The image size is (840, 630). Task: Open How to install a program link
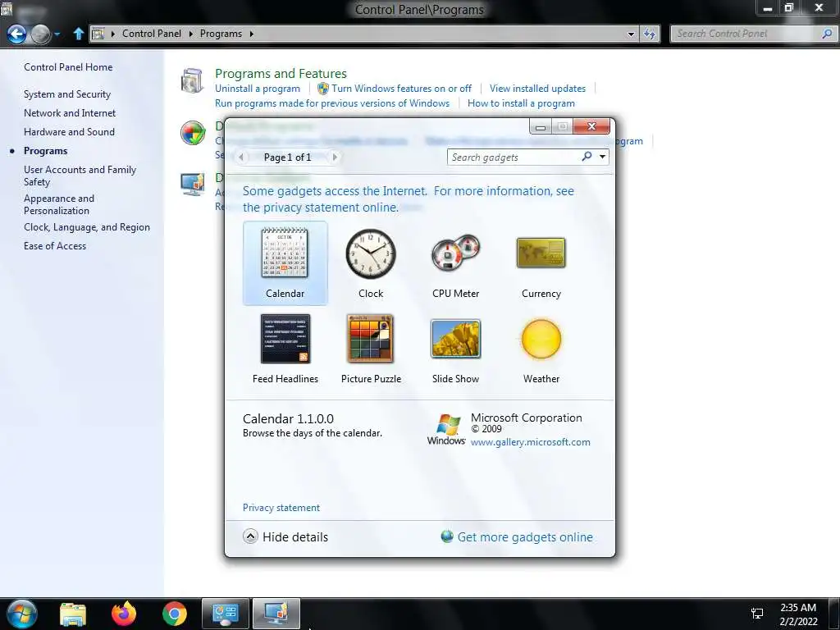coord(521,103)
